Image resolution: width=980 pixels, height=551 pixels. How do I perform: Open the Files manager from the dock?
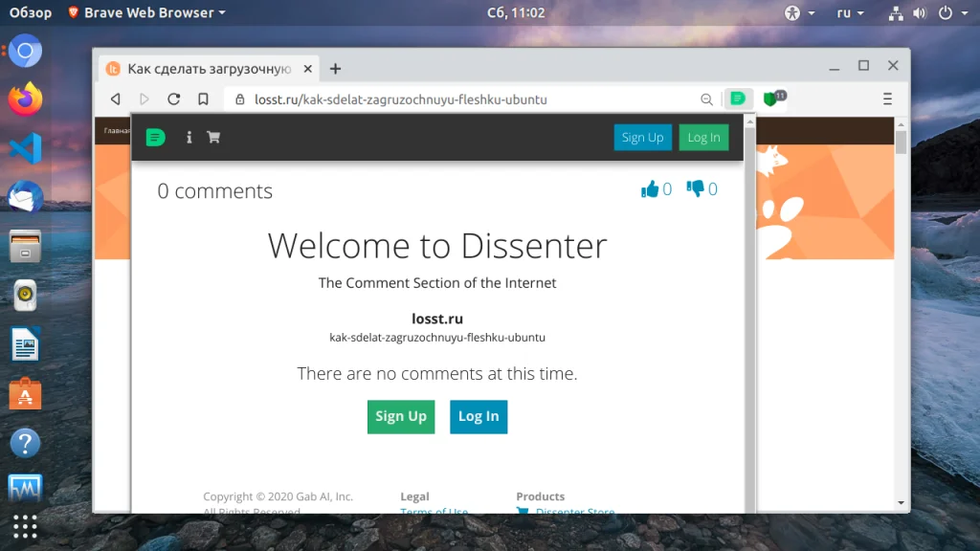point(25,246)
